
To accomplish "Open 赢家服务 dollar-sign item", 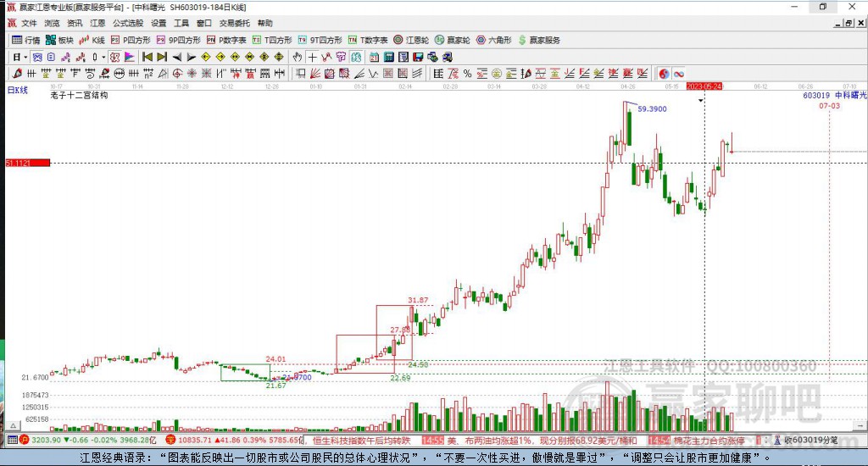I will 539,40.
